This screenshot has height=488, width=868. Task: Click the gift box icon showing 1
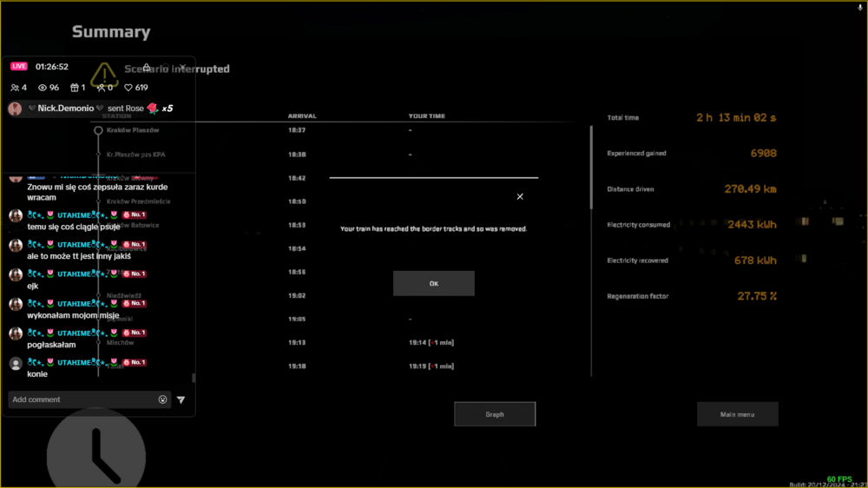[x=75, y=88]
